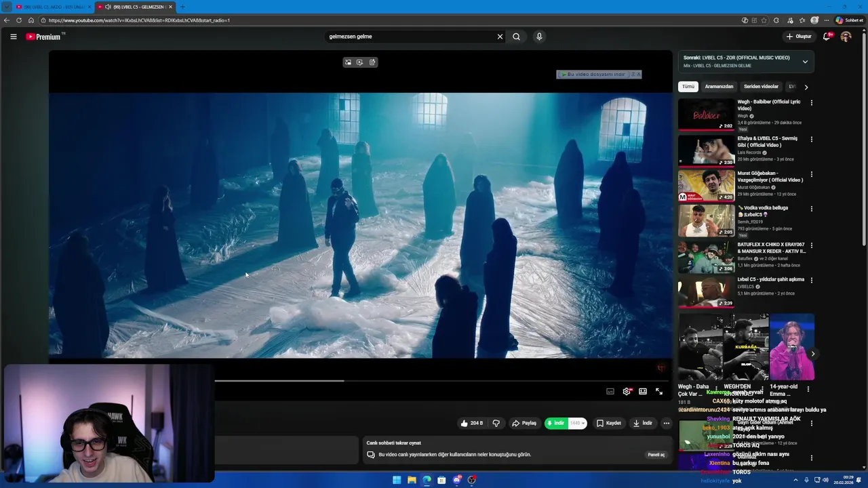Open Lvbel C5 - yıldızlar şahit aşkıma
868x488 pixels.
[x=706, y=292]
